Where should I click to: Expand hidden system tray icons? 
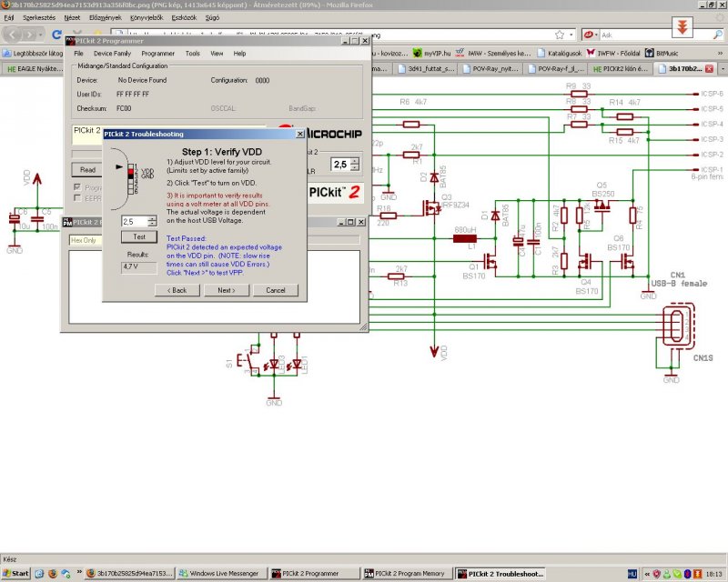pyautogui.click(x=647, y=574)
